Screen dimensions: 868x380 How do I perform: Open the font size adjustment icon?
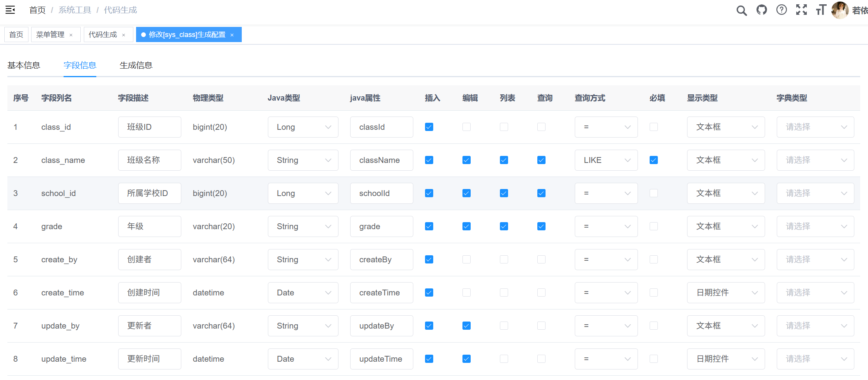(821, 10)
